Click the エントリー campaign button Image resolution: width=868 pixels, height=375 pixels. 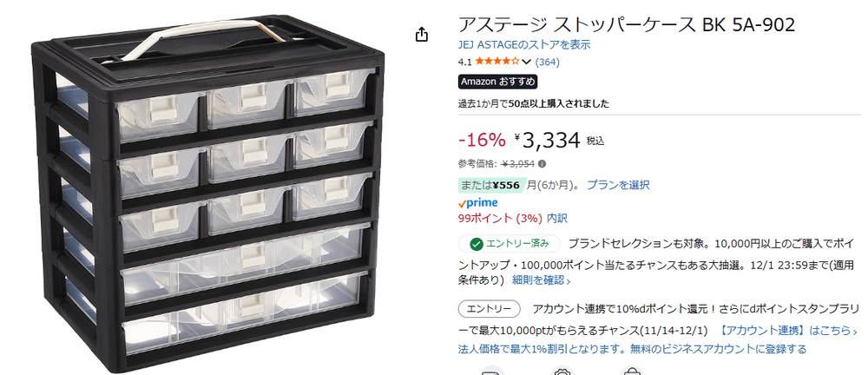tap(490, 309)
